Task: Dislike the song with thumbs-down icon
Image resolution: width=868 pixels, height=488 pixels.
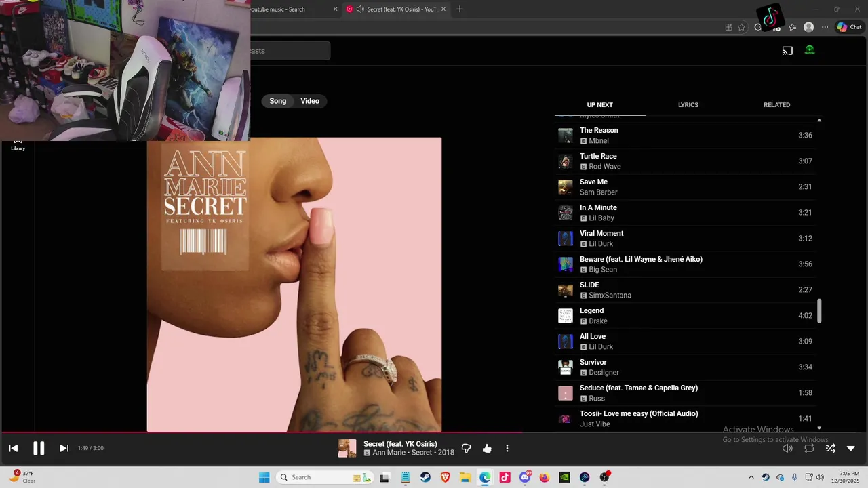Action: (x=466, y=448)
